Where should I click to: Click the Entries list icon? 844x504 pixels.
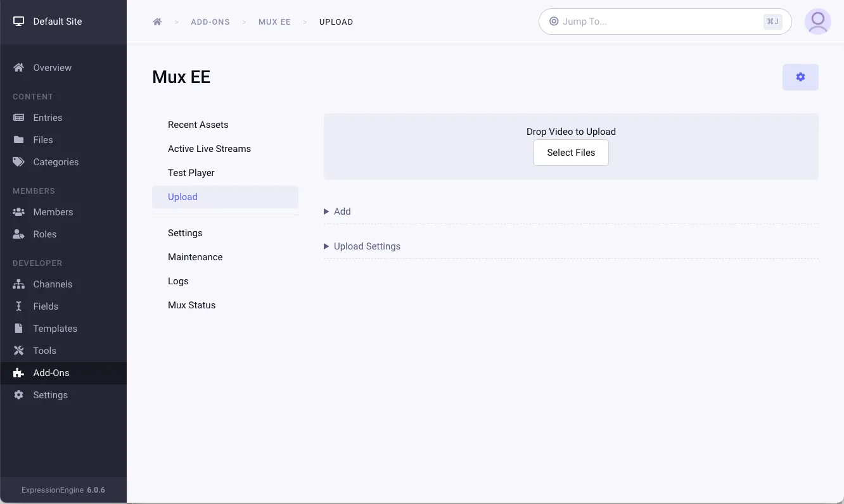(x=19, y=118)
